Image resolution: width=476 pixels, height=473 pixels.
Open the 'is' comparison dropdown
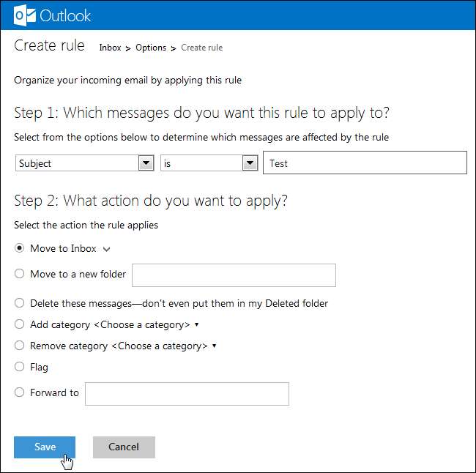[250, 163]
